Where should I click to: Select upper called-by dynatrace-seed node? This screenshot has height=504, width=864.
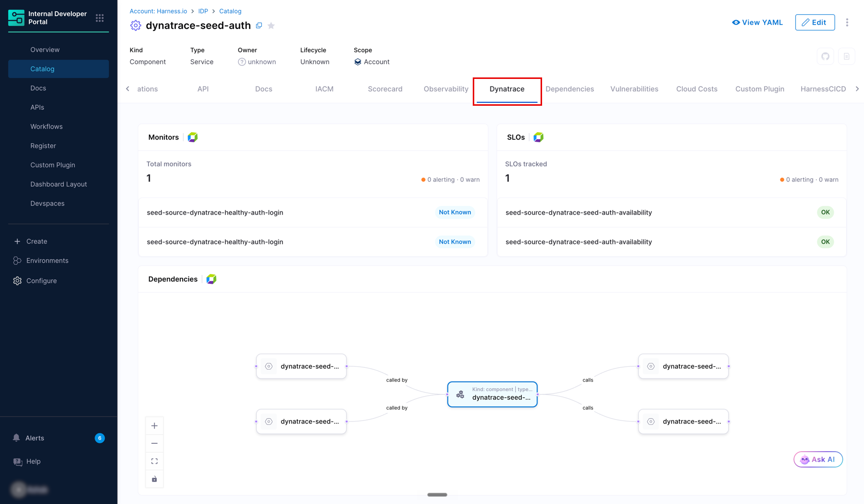(x=301, y=366)
